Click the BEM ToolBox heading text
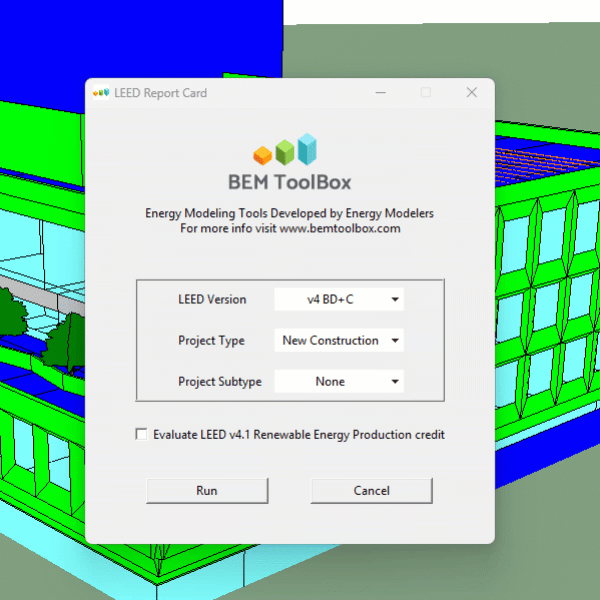 [290, 182]
